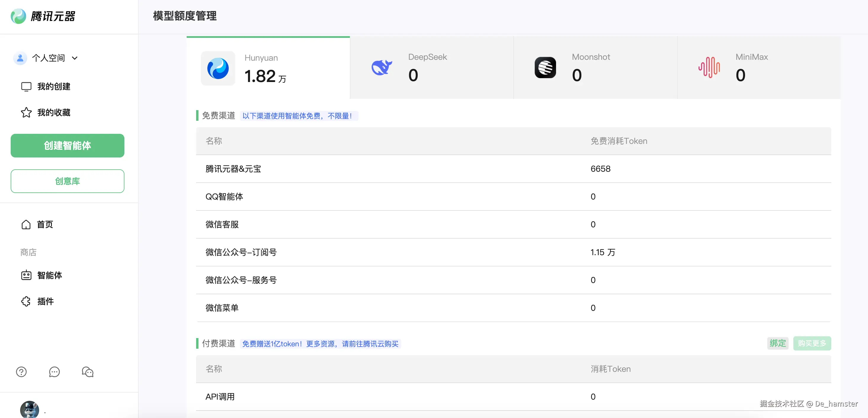Screen dimensions: 868x418
Task: Expand the 个人空间 dropdown chevron
Action: click(75, 58)
